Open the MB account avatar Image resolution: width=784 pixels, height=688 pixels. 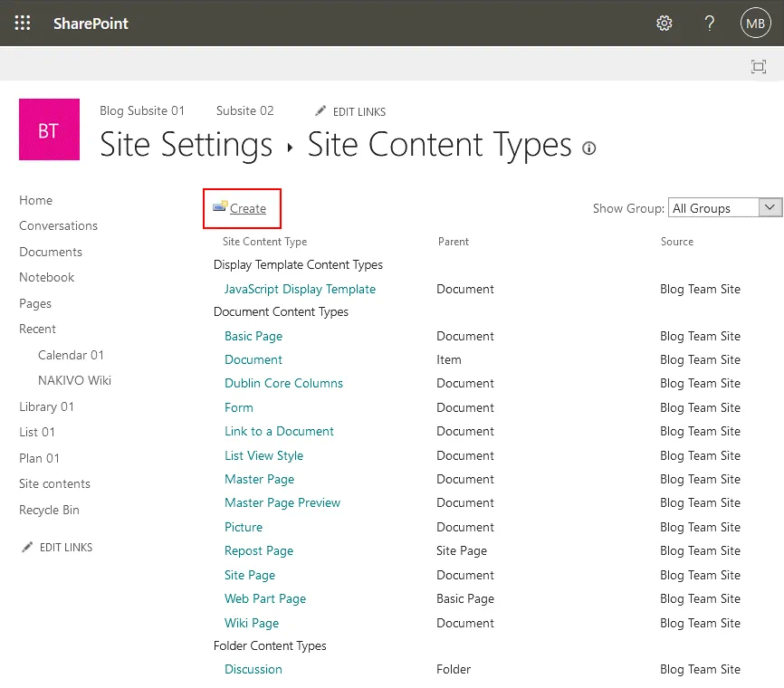coord(755,24)
